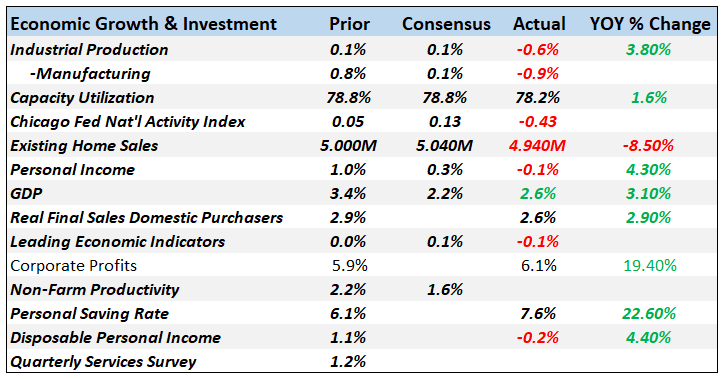
Task: Click Corporate Profits YOY value 19.40%
Action: 650,266
